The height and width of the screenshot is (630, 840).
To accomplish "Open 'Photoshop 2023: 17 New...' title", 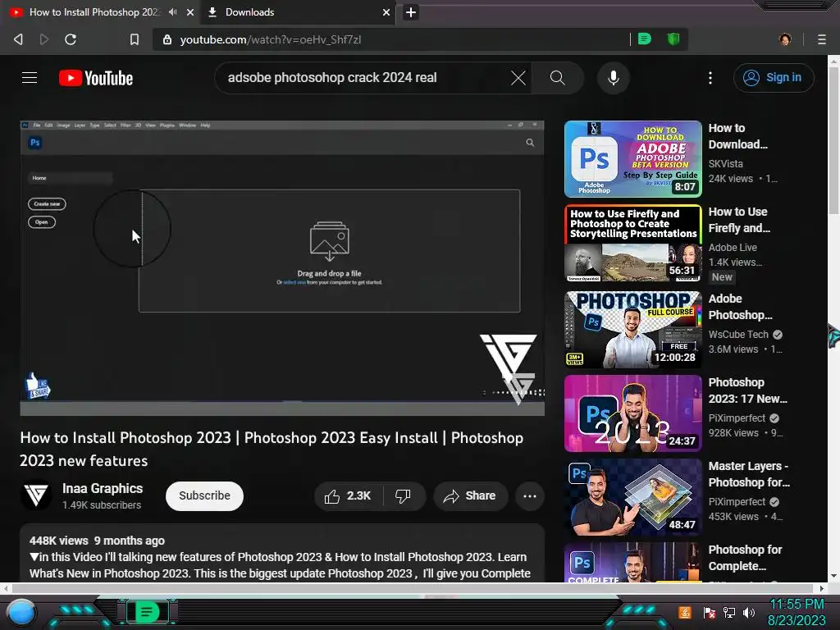I will [748, 390].
